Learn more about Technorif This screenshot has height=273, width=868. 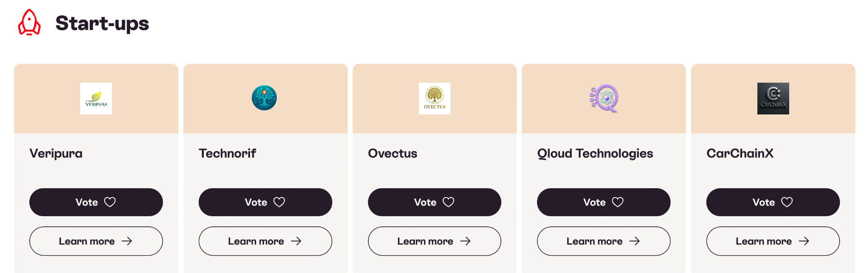tap(265, 241)
